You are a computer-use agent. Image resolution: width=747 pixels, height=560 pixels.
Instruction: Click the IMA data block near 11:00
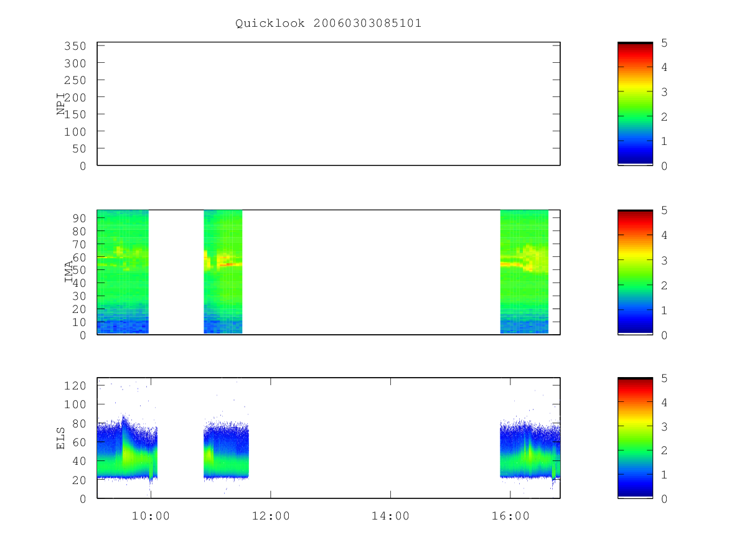pyautogui.click(x=223, y=272)
